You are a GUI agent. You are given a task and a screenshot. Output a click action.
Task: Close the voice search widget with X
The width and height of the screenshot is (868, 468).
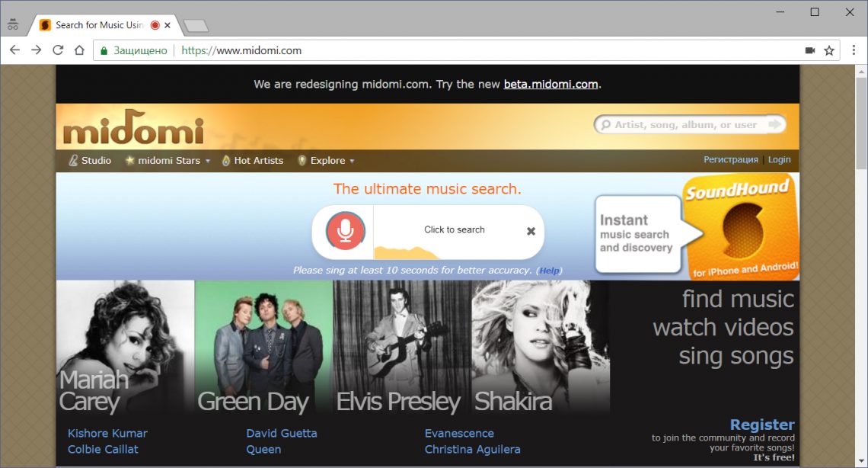pos(531,231)
